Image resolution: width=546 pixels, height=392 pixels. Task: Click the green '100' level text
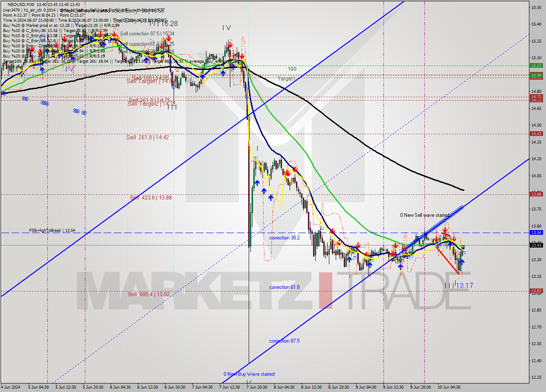pos(292,69)
